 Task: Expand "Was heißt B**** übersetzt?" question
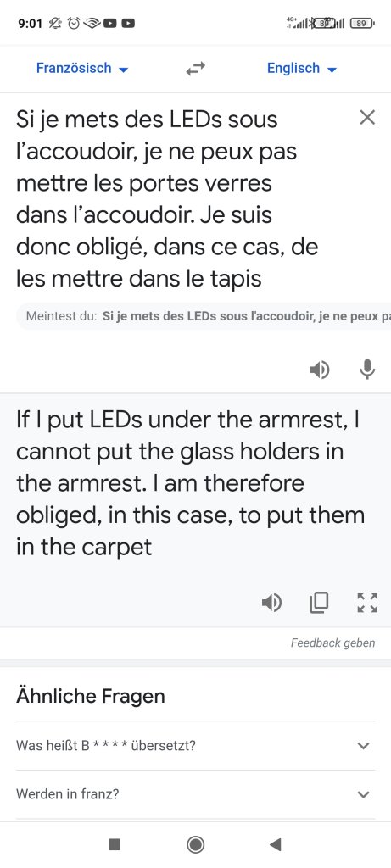click(195, 746)
